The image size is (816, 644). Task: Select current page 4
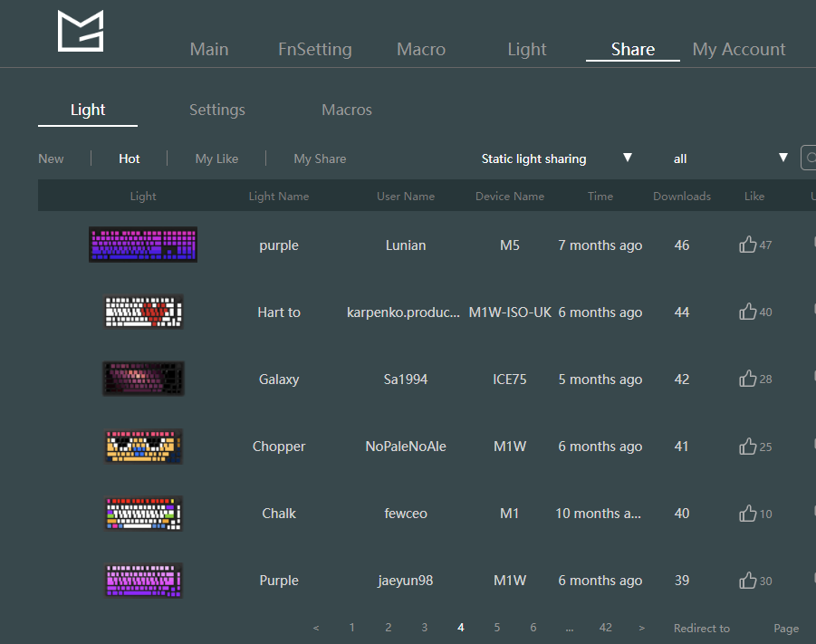click(461, 628)
